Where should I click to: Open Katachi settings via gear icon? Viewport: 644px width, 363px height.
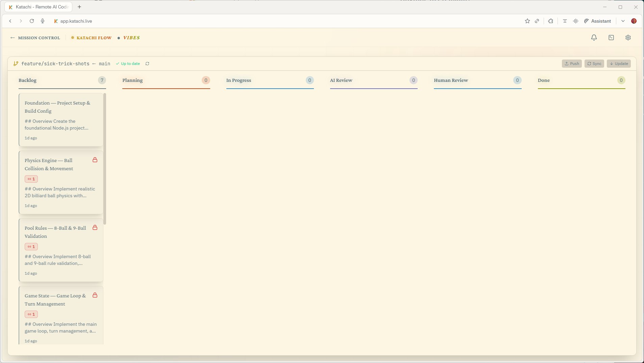tap(628, 37)
